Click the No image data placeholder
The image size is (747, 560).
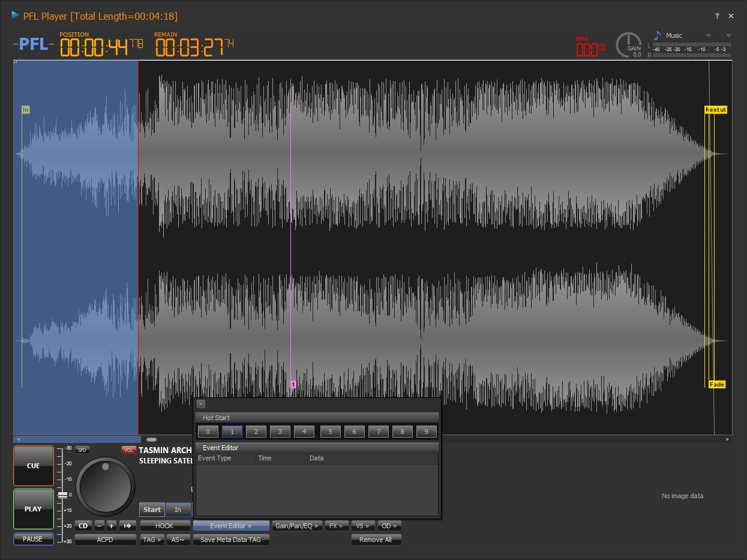[682, 496]
